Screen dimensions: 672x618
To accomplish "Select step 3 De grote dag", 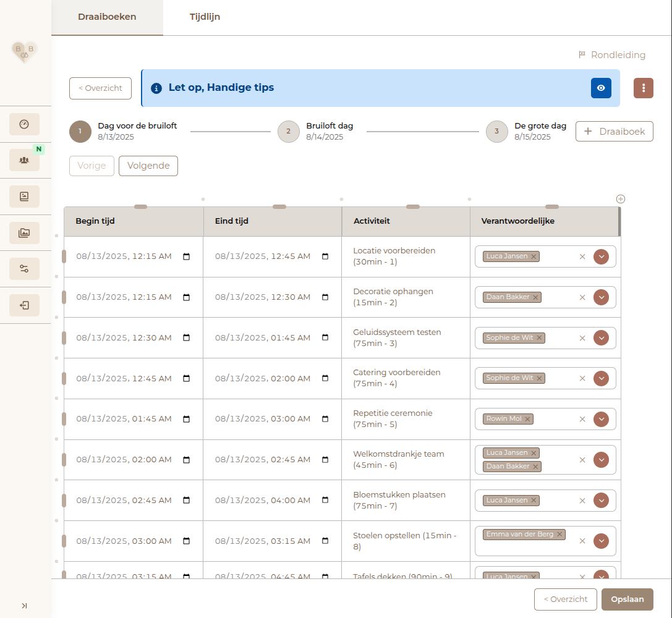I will (x=526, y=132).
